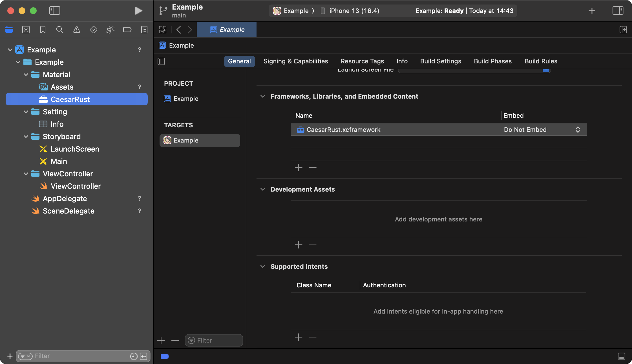This screenshot has width=632, height=364.
Task: Add a framework with plus button
Action: tap(299, 168)
